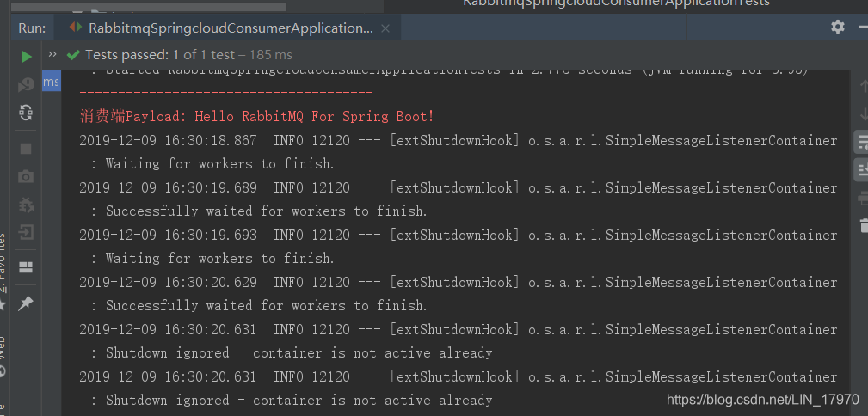The image size is (868, 416).
Task: Rerun the test with green play icon
Action: [26, 57]
